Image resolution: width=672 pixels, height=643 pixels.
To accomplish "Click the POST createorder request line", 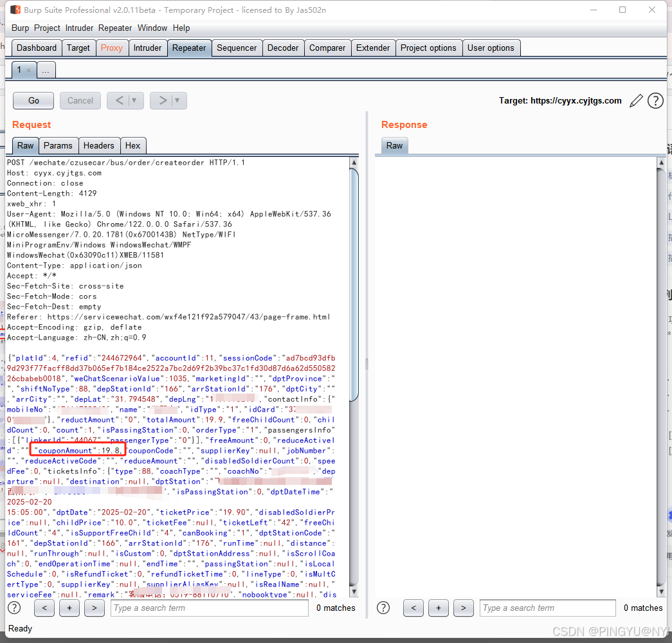I will tap(126, 163).
